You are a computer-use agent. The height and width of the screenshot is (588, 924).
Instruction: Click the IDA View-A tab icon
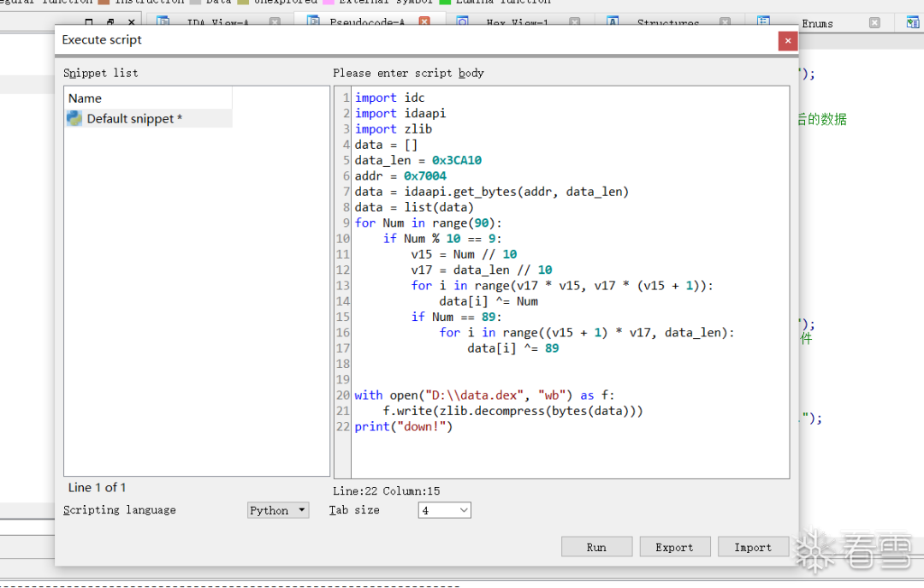tap(163, 21)
